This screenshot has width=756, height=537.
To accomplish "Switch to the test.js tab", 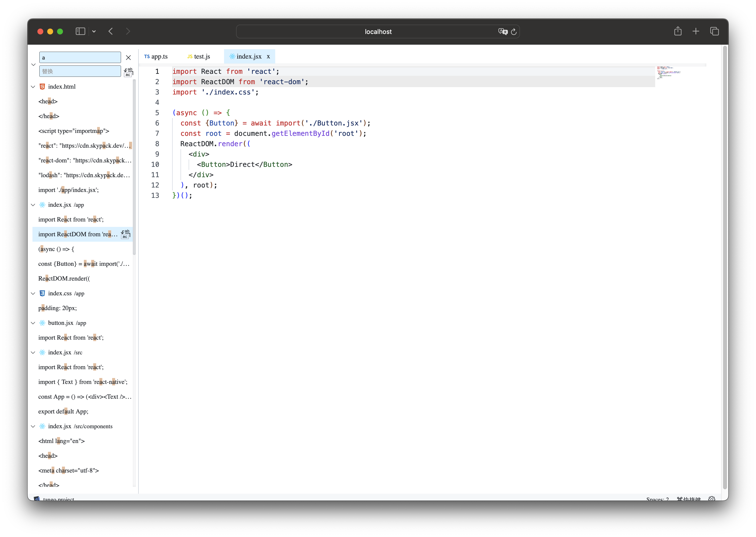I will click(x=199, y=57).
